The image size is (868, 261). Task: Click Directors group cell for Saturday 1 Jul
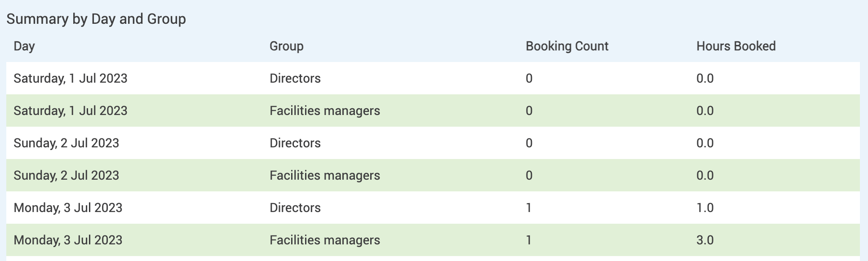(x=295, y=79)
